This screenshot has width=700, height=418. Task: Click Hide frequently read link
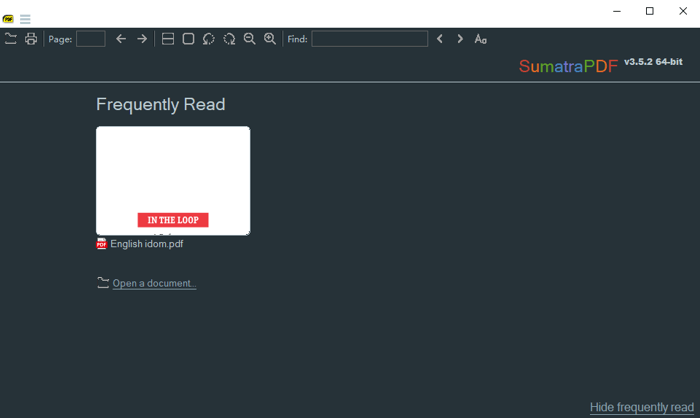click(x=642, y=407)
